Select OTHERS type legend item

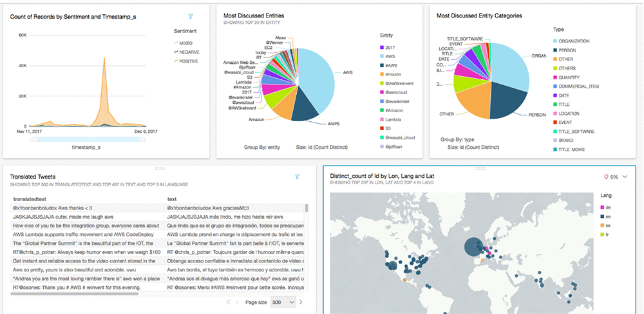click(x=564, y=68)
